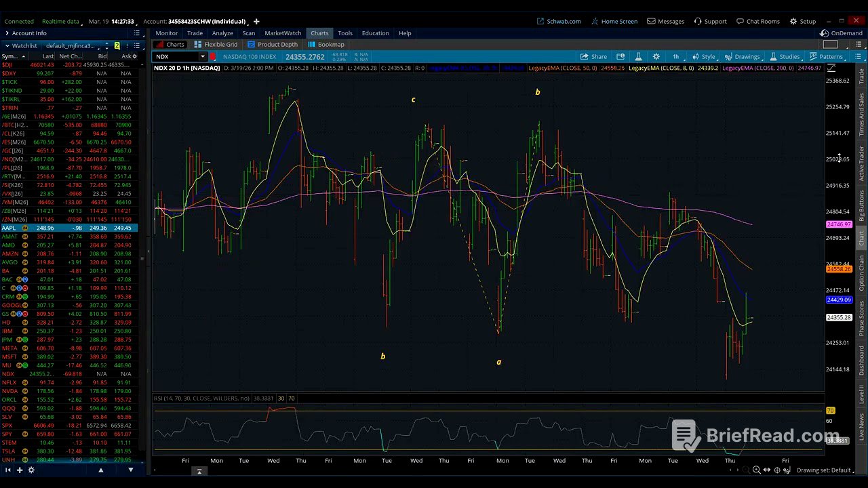Click the chart snapshot icon next to Share
The height and width of the screenshot is (488, 868).
coord(620,56)
